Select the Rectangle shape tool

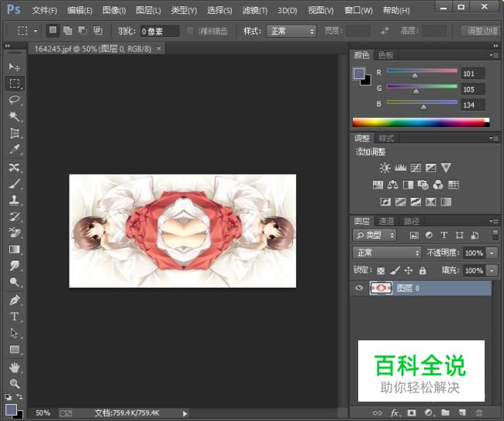point(14,350)
